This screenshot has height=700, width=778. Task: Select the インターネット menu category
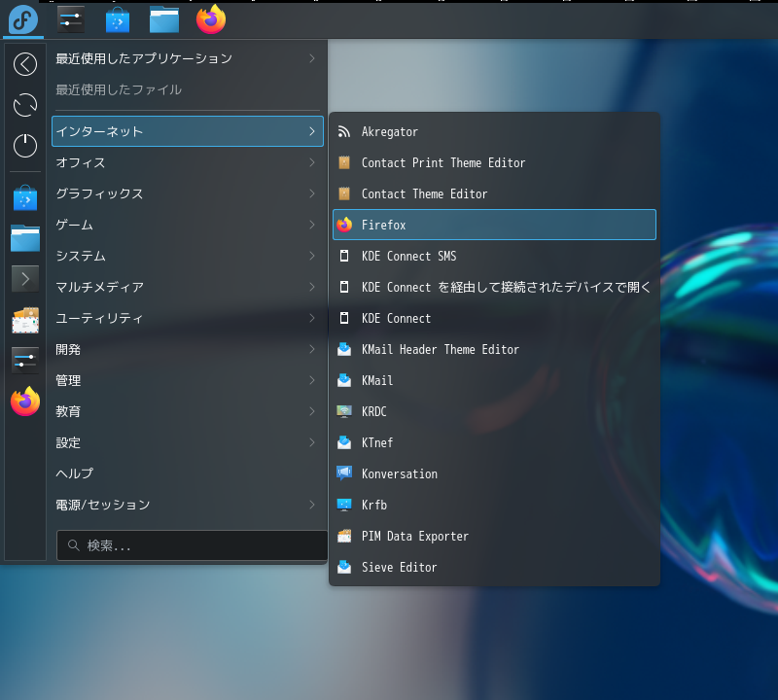(188, 131)
